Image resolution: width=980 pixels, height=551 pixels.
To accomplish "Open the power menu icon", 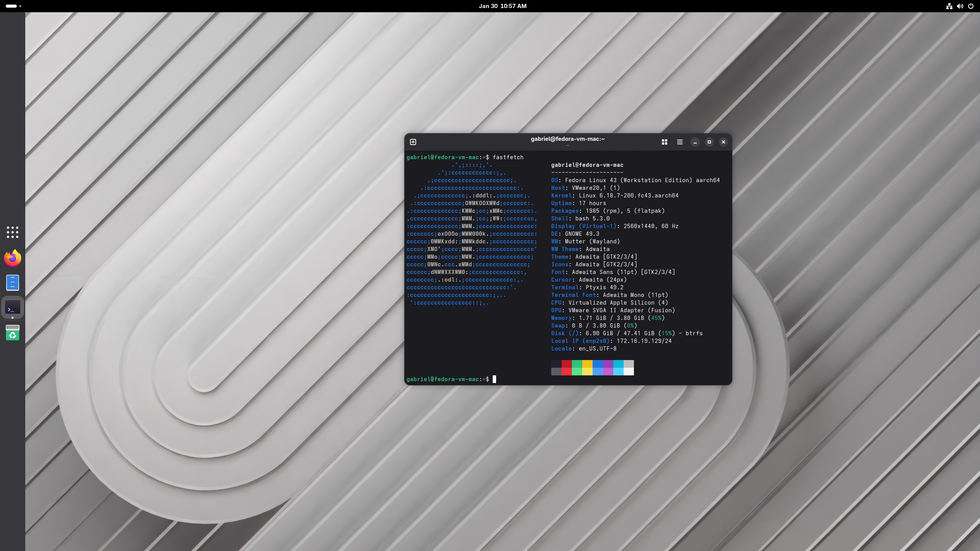I will tap(970, 6).
